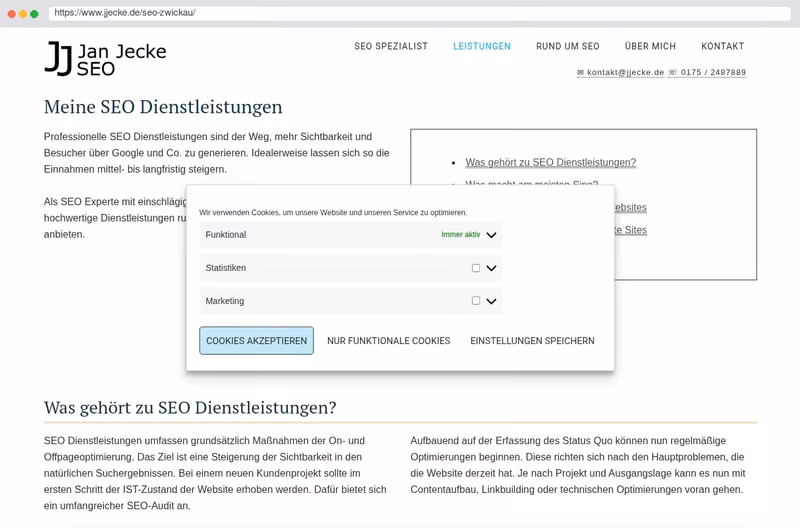
Task: Click the Jan Jecke SEO logo
Action: pyautogui.click(x=106, y=59)
